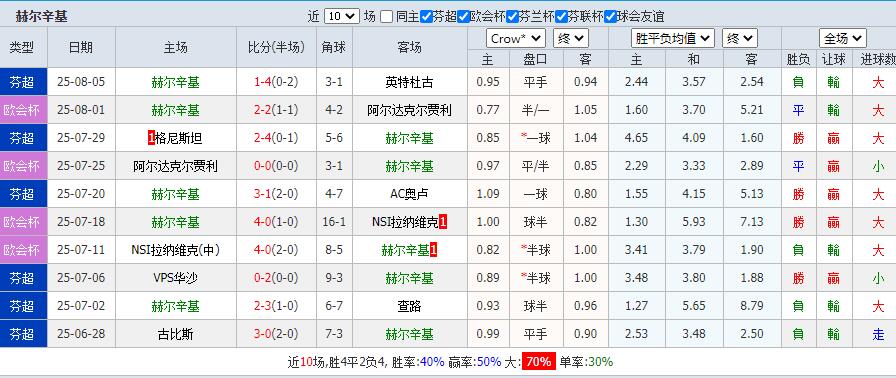Click the 类型 column header
896x378 pixels.
coord(23,47)
